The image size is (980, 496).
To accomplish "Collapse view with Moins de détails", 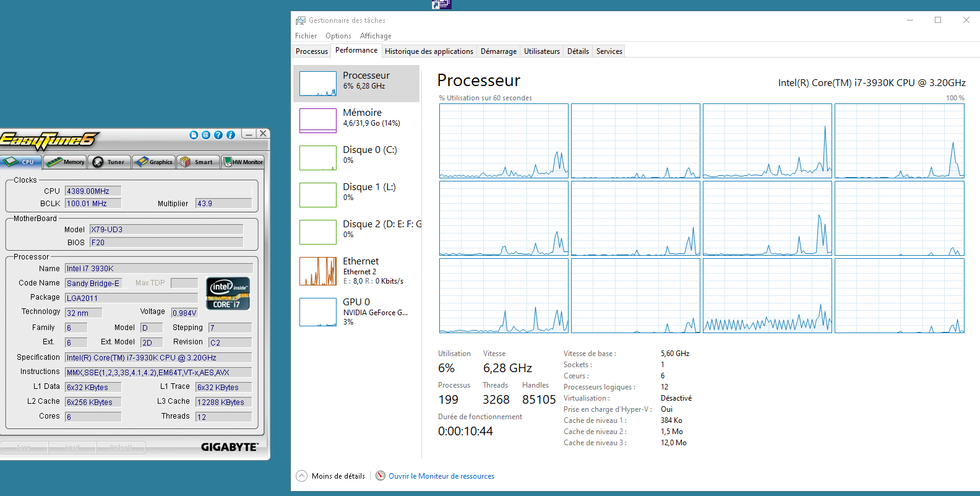I will pos(331,476).
